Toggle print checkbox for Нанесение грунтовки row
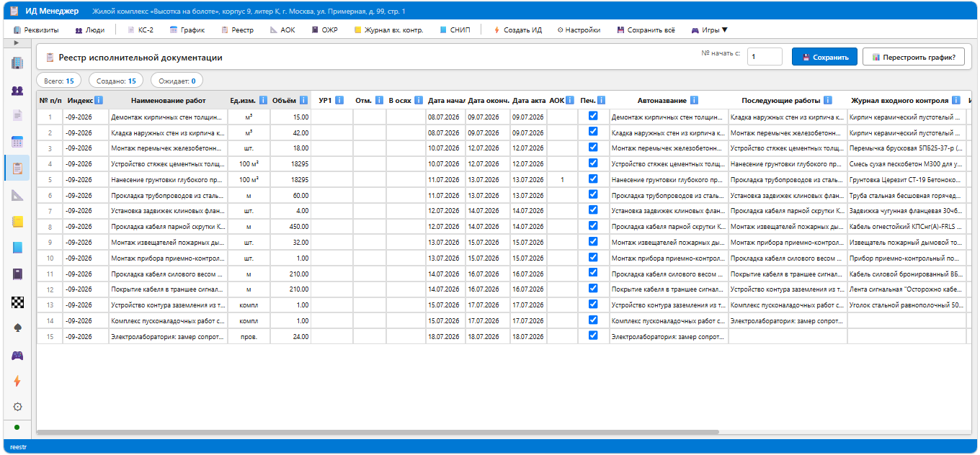The height and width of the screenshot is (455, 980). tap(593, 179)
